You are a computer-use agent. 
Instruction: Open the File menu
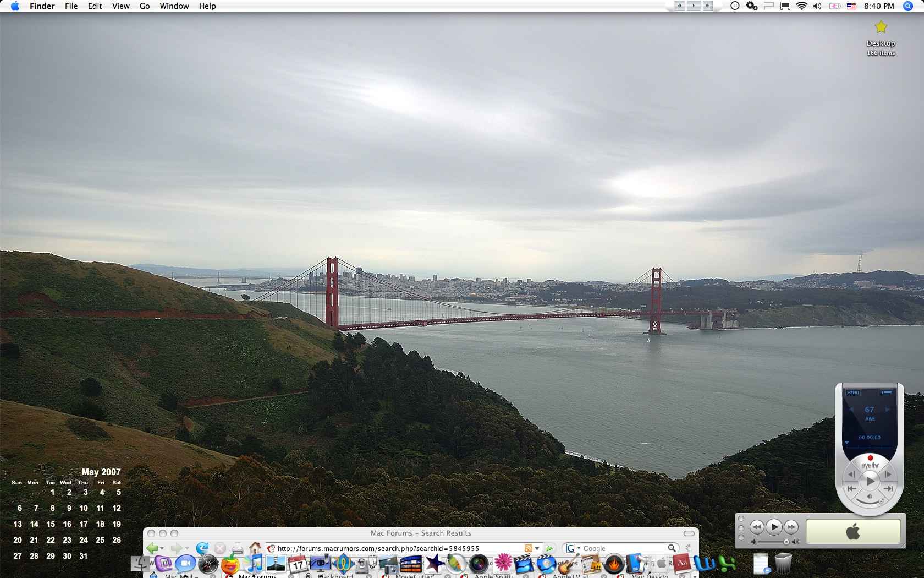pos(71,6)
